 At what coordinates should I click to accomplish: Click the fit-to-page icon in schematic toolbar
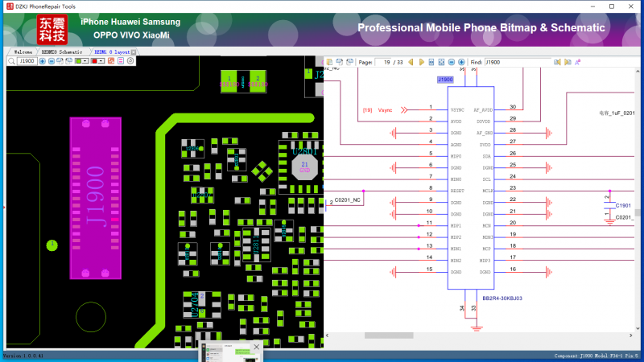point(441,62)
